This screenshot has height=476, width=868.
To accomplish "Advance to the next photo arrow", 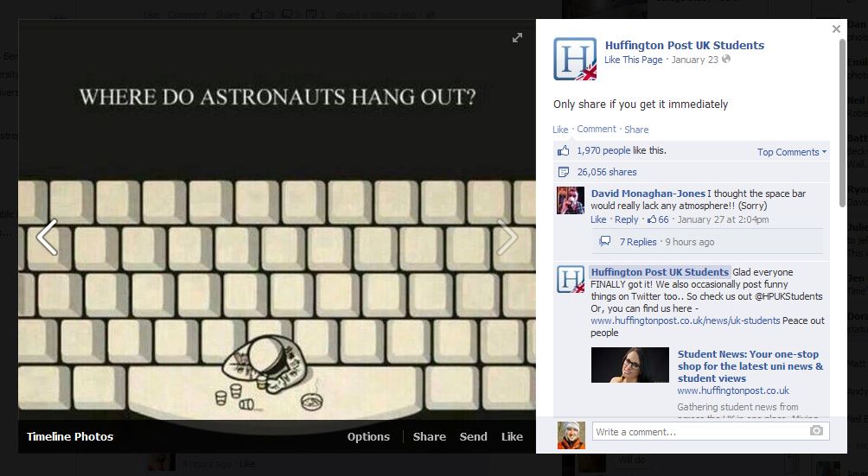I will tap(507, 238).
